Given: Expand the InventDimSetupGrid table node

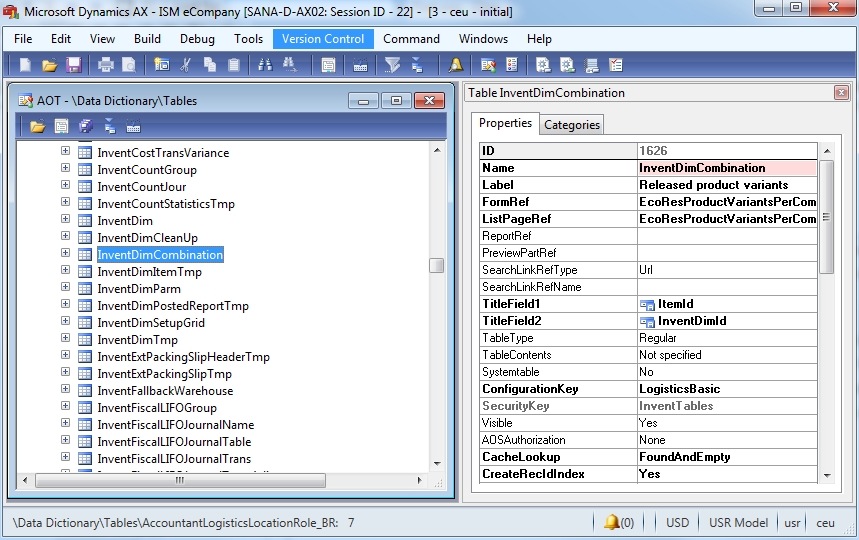Looking at the screenshot, I should [x=65, y=320].
